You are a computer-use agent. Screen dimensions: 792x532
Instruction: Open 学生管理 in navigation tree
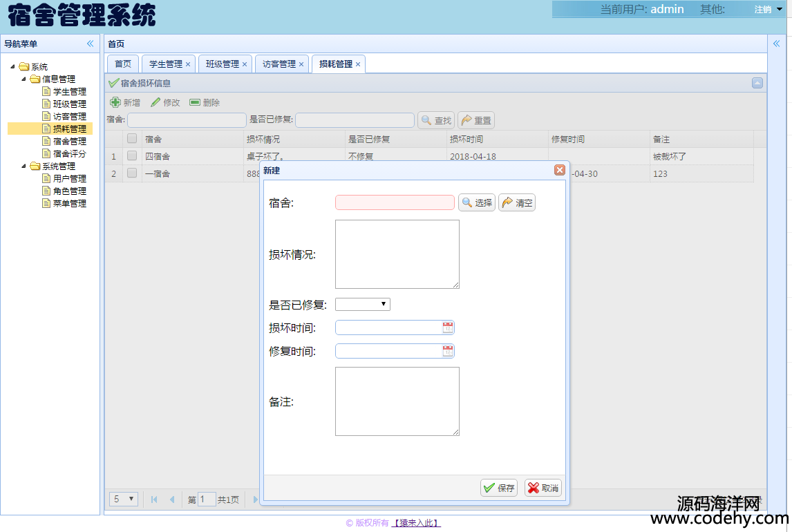70,91
